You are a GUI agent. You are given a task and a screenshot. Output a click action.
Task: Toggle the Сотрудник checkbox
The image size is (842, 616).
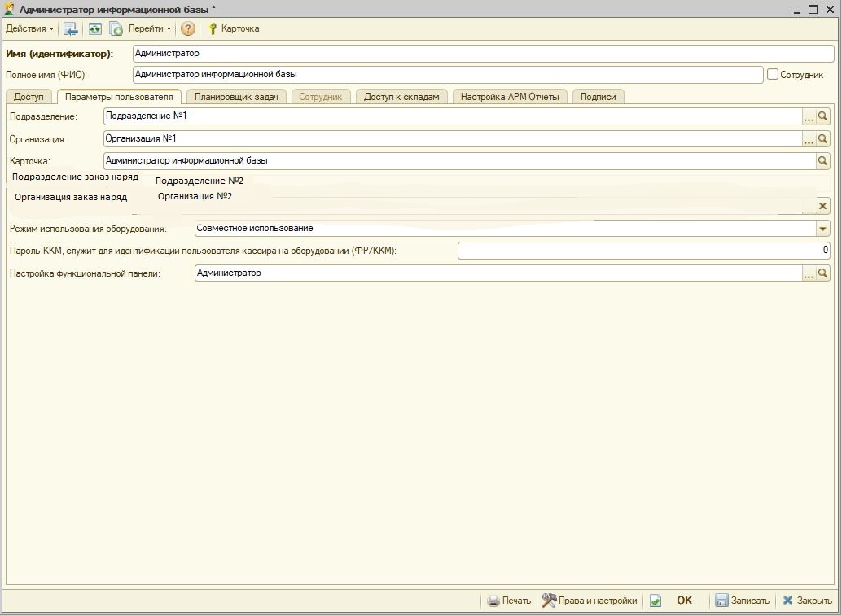773,75
